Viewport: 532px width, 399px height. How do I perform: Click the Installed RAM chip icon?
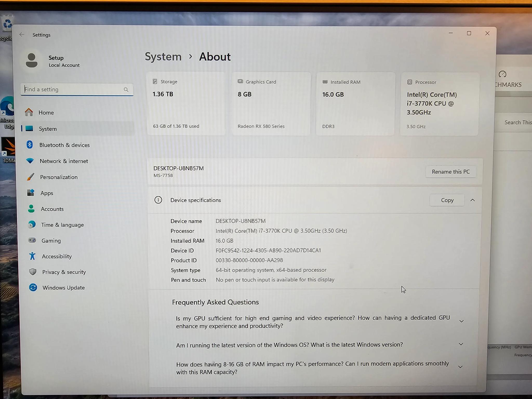(x=325, y=82)
